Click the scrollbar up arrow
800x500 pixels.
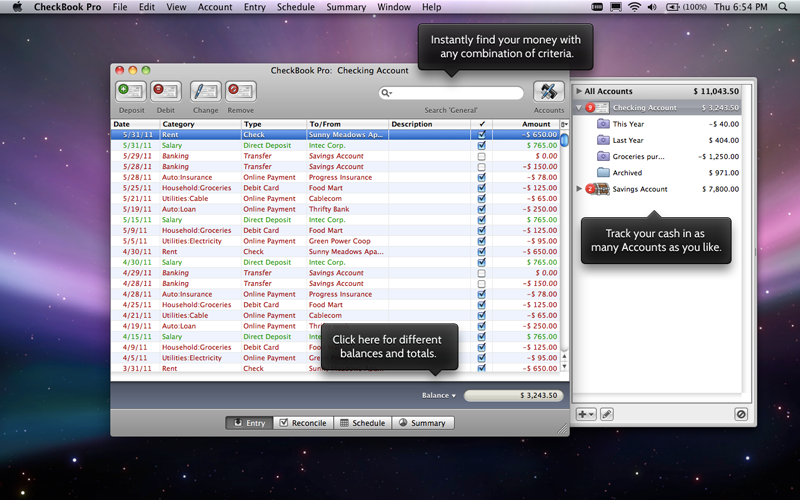click(564, 356)
